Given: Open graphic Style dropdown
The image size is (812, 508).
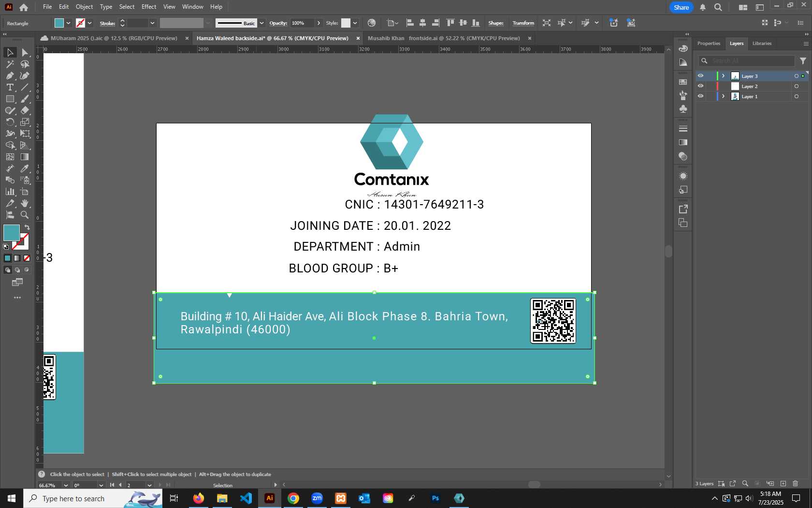Looking at the screenshot, I should 355,23.
